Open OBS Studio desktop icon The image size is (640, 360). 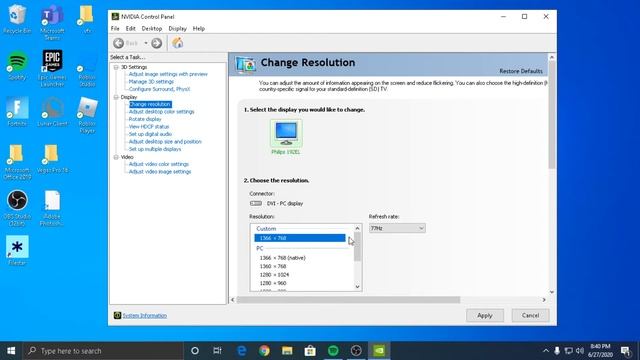pos(17,209)
